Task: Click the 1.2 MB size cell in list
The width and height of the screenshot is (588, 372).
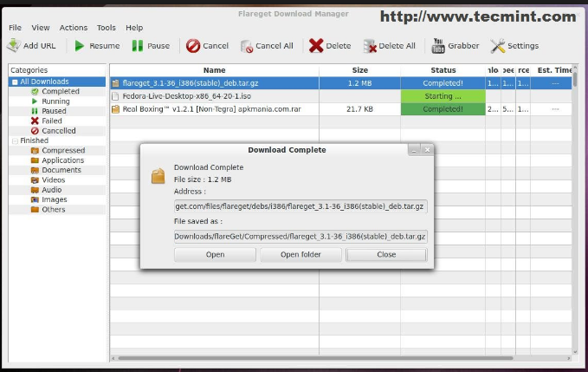Action: tap(359, 83)
